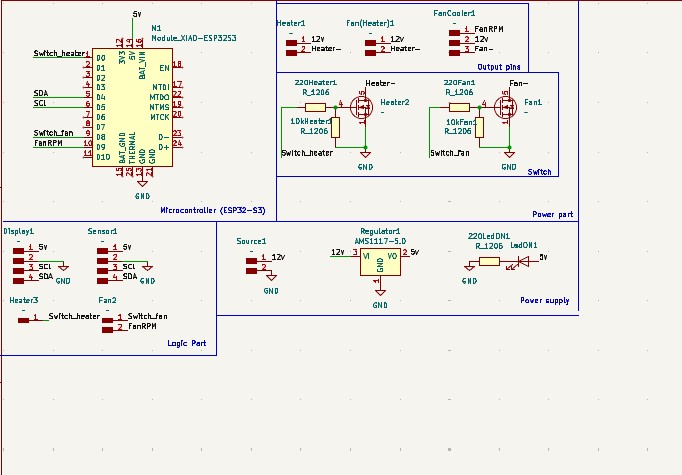This screenshot has width=682, height=475.
Task: Click the 'Heater-' label above Heater2 MOSFET
Action: (x=380, y=83)
